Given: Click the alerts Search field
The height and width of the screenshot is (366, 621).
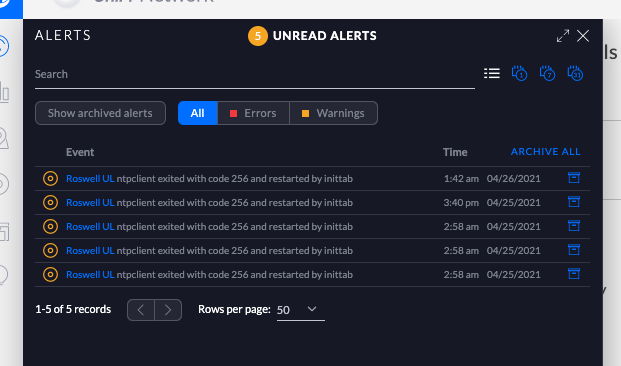Looking at the screenshot, I should (x=255, y=74).
